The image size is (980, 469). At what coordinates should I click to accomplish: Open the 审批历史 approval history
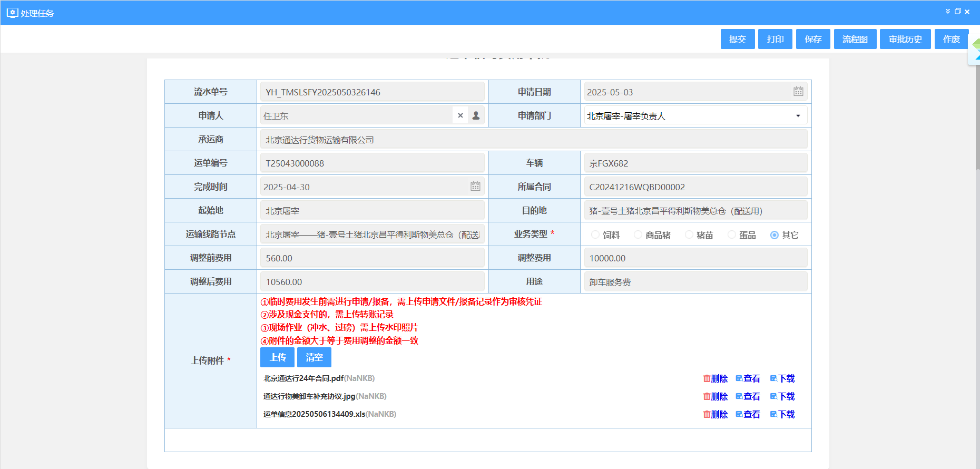tap(905, 39)
